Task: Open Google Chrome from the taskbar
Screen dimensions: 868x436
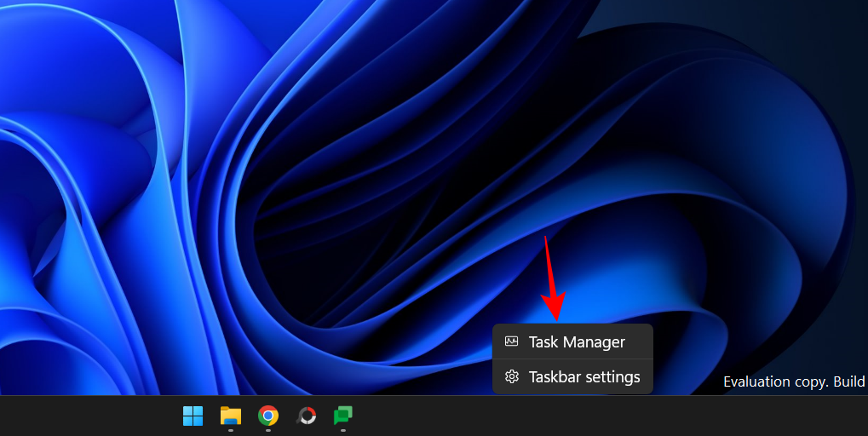Action: point(268,416)
